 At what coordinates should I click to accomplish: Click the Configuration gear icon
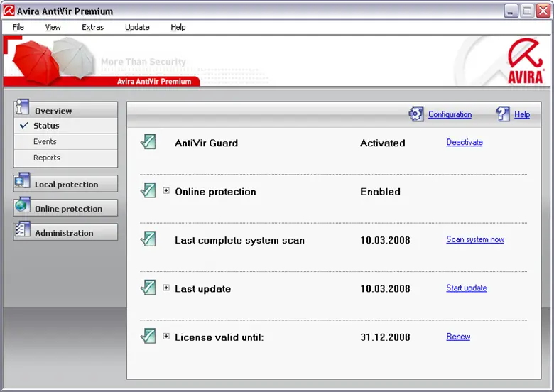tap(415, 114)
